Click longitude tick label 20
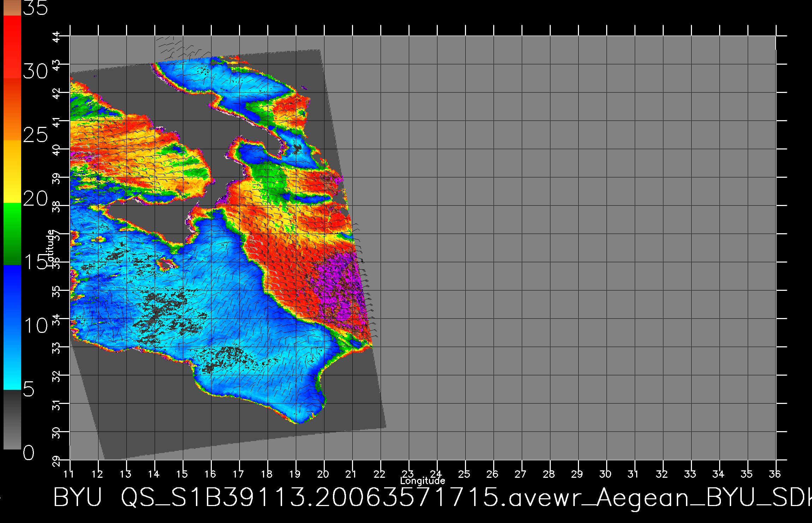This screenshot has width=812, height=523. [323, 474]
